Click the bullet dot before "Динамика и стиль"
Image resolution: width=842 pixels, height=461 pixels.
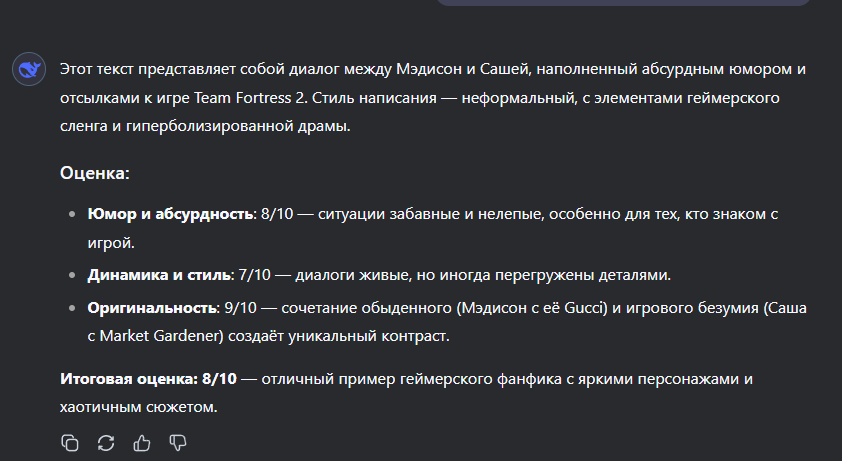[72, 275]
